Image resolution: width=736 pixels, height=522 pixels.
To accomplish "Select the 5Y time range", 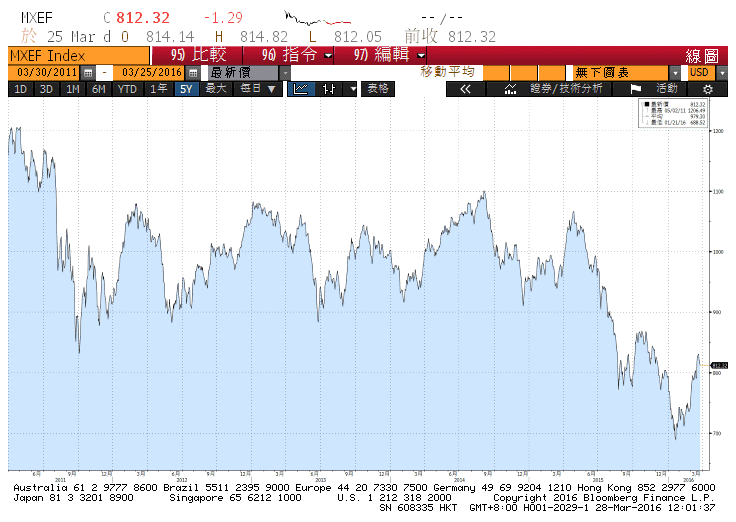I will coord(186,89).
